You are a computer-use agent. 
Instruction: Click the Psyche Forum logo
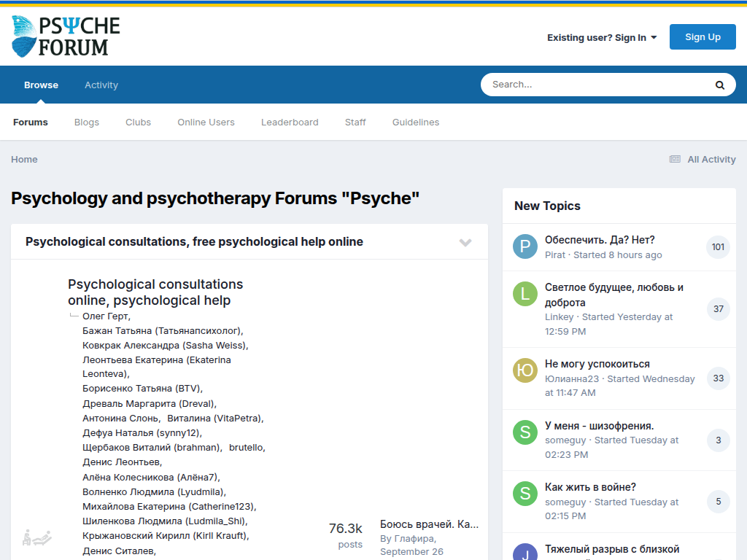(x=66, y=36)
